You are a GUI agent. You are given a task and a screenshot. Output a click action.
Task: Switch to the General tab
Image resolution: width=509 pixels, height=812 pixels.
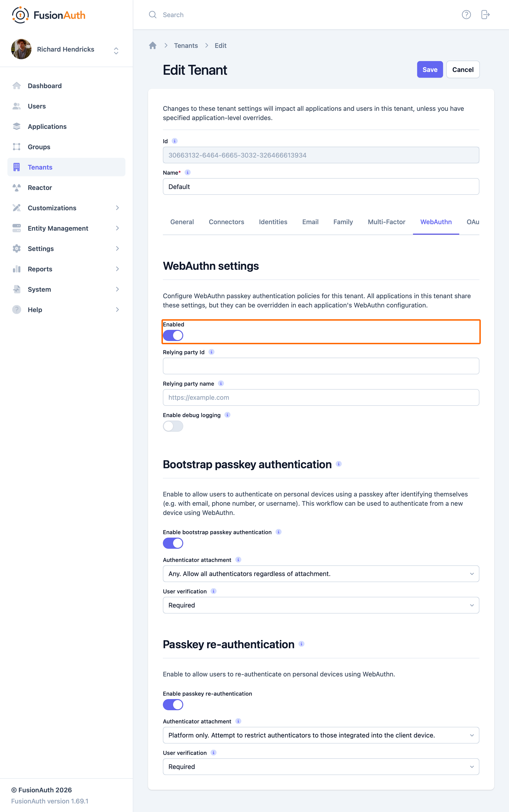(182, 222)
